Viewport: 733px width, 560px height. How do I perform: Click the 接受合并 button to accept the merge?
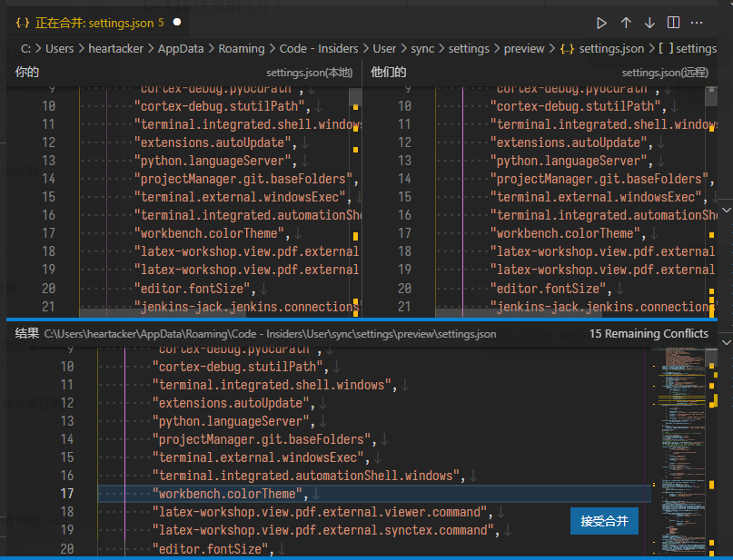click(604, 521)
